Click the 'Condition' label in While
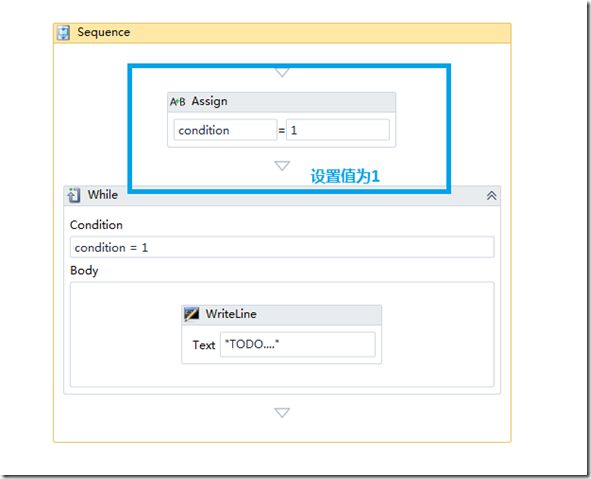Viewport: 591px width, 479px height. pyautogui.click(x=96, y=225)
